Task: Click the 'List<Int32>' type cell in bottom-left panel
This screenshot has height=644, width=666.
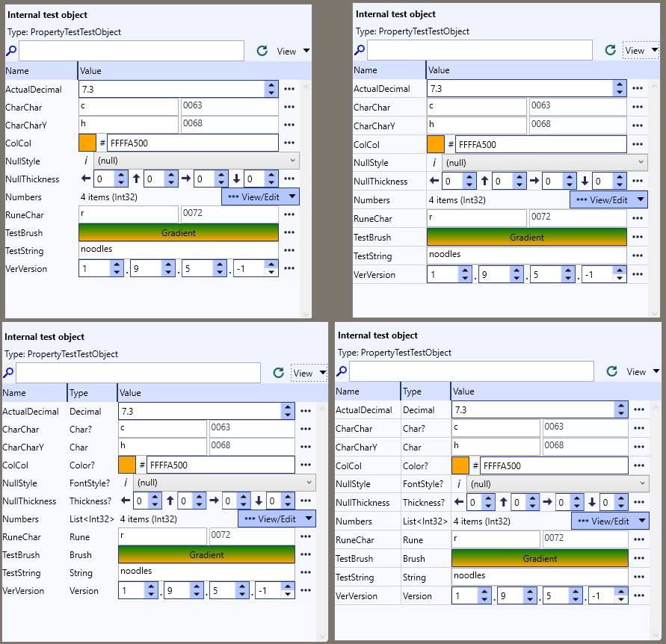Action: coord(92,518)
